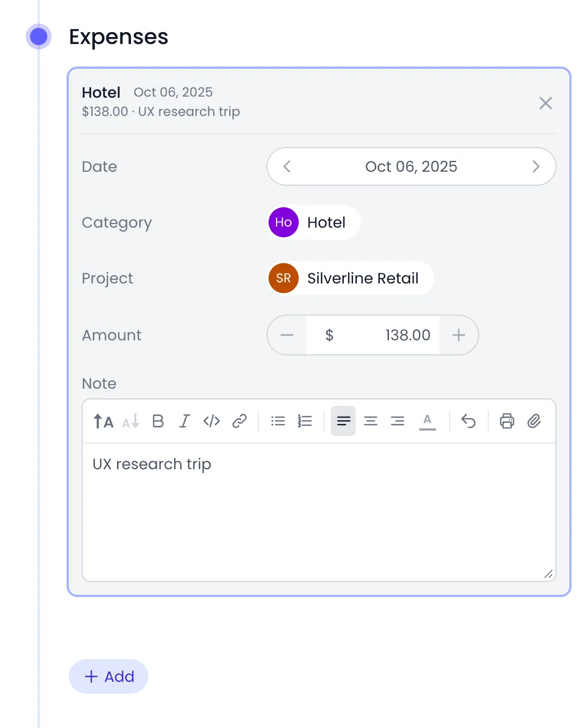578x728 pixels.
Task: Align note text center
Action: [x=371, y=421]
